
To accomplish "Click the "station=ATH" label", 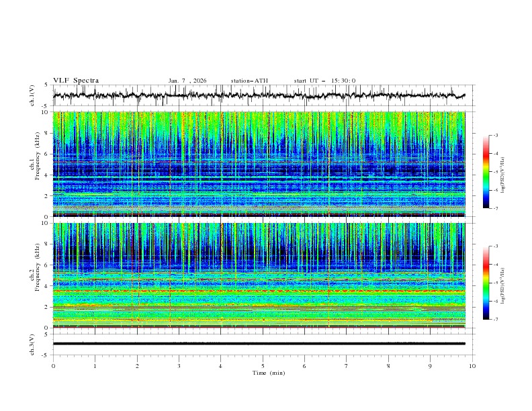I will [249, 81].
